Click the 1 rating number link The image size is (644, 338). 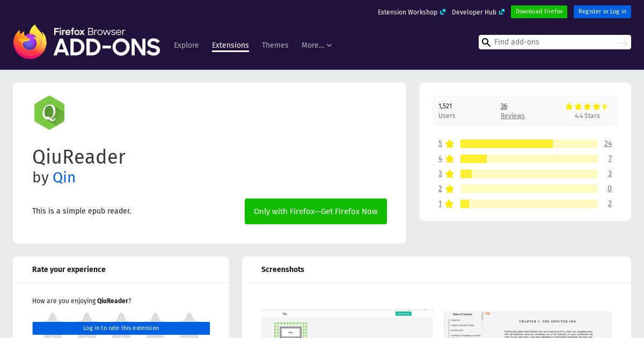coord(440,204)
